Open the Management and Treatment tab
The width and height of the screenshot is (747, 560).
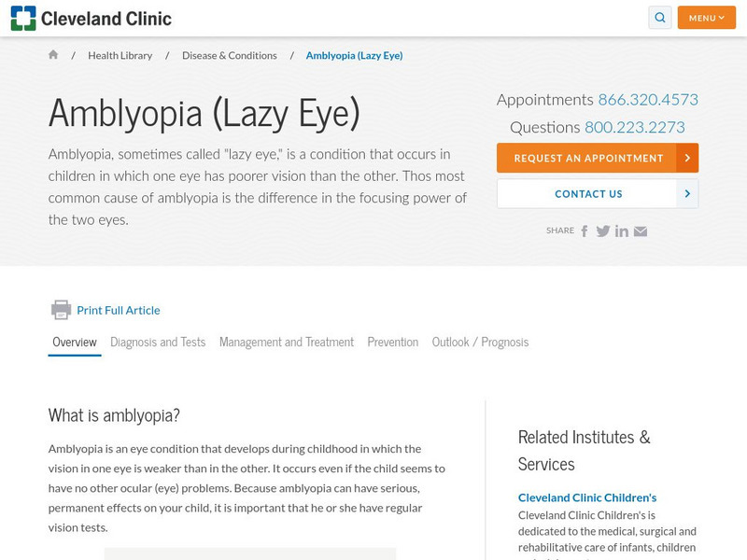[287, 343]
